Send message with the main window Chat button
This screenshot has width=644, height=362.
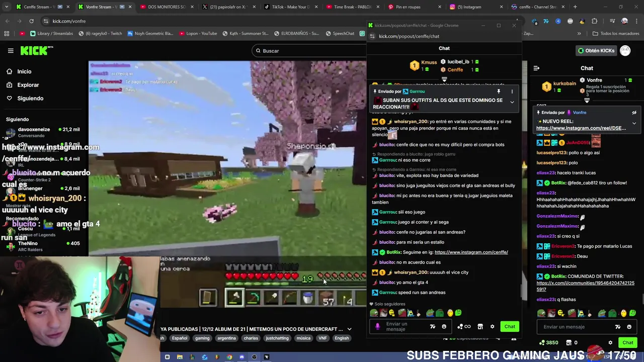pyautogui.click(x=627, y=343)
